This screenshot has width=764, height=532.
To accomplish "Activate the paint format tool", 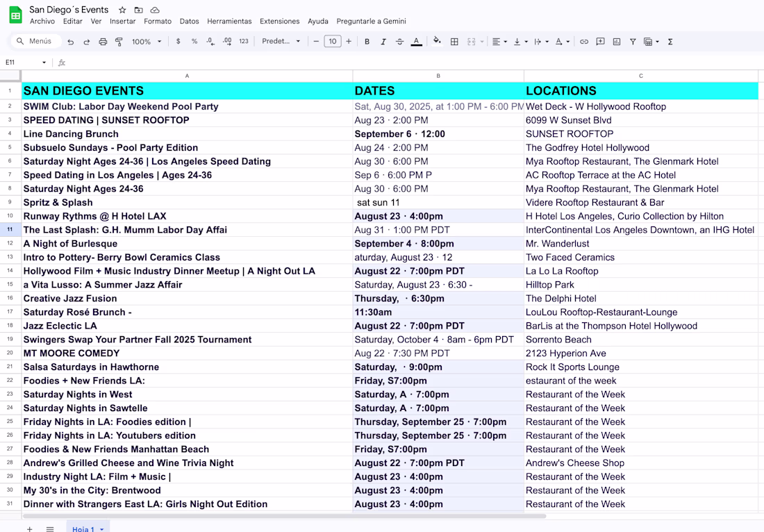I will pos(119,42).
